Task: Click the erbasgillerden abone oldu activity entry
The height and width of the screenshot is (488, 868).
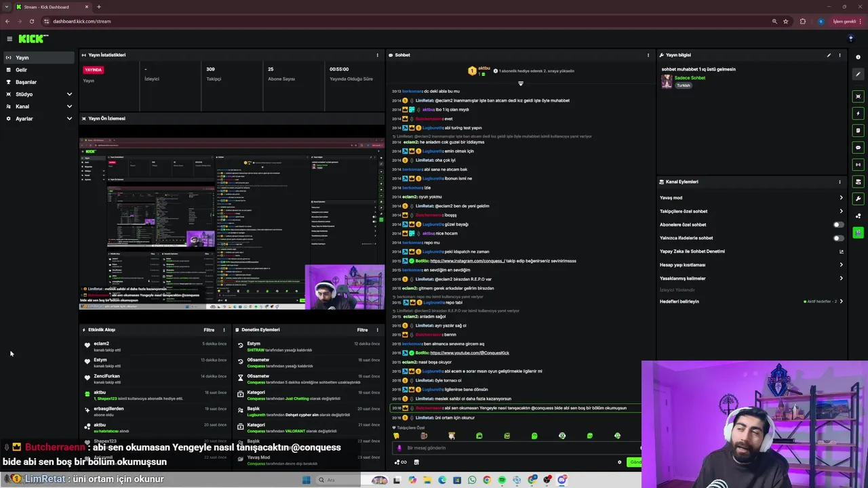Action: coord(155,411)
